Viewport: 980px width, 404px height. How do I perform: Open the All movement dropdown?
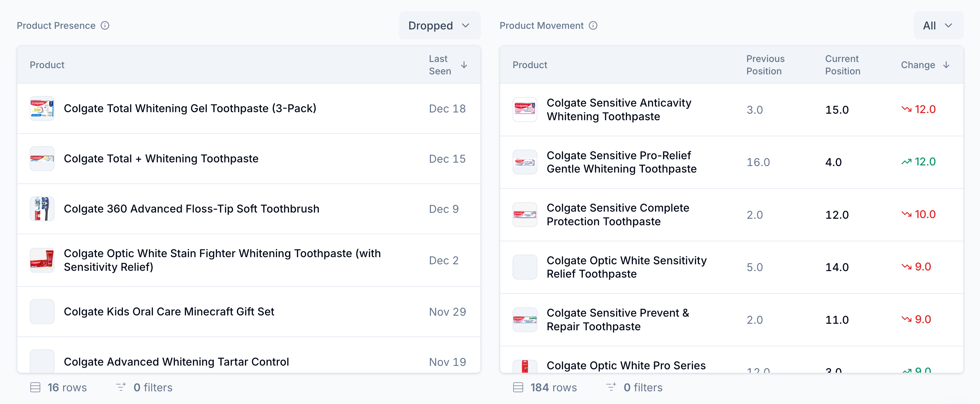(938, 25)
